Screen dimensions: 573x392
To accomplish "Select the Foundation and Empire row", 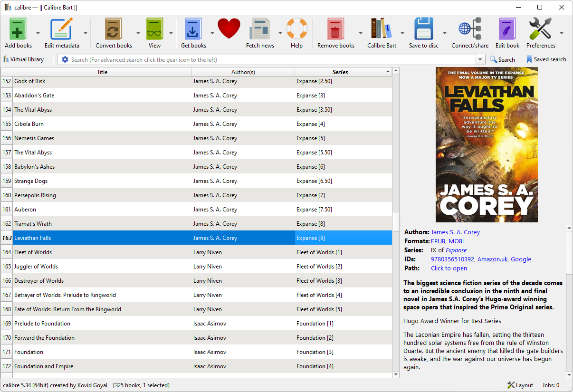I will pos(197,366).
